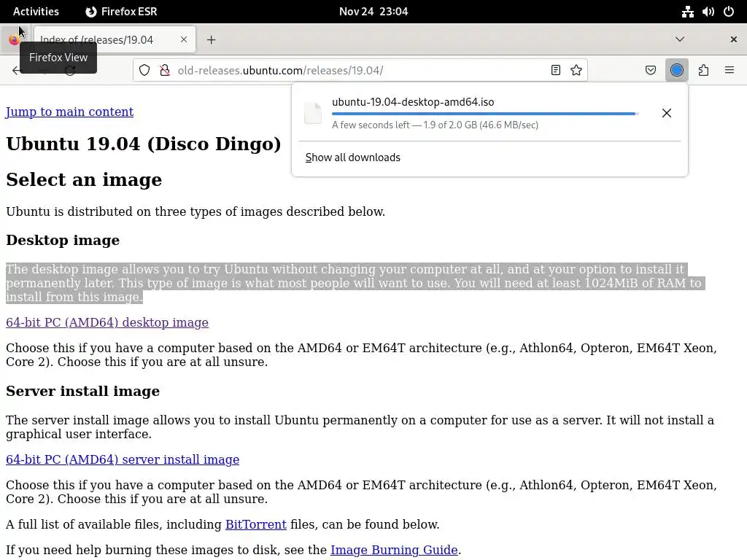
Task: Select the Index of /releases/19.04 tab
Action: click(x=115, y=39)
